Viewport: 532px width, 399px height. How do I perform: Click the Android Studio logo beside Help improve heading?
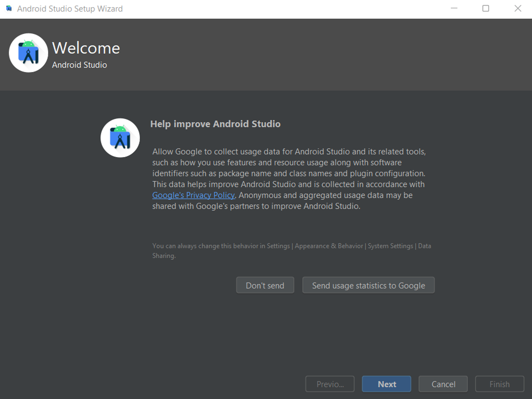coord(120,138)
